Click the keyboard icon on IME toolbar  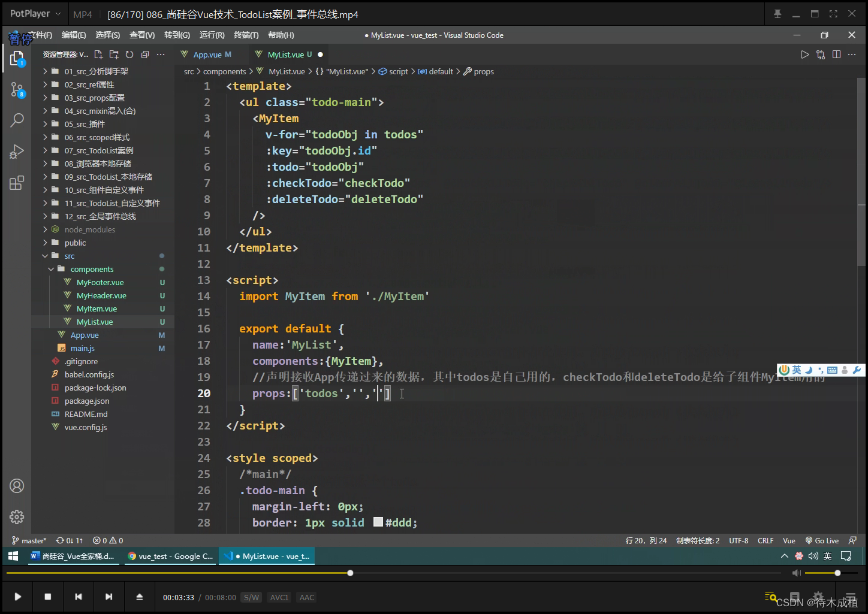[x=832, y=370]
